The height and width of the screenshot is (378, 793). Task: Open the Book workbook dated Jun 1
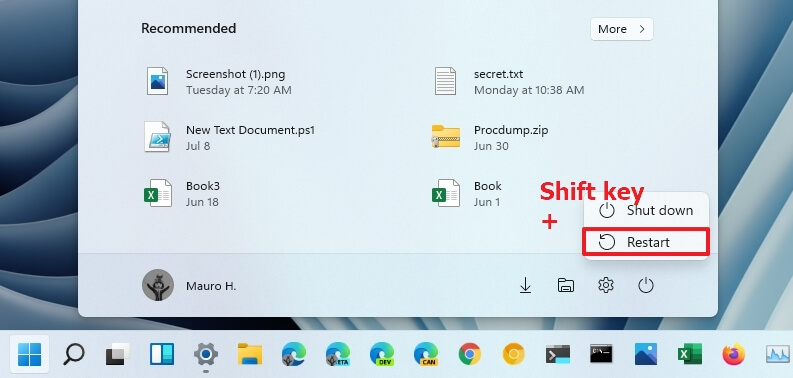click(467, 193)
